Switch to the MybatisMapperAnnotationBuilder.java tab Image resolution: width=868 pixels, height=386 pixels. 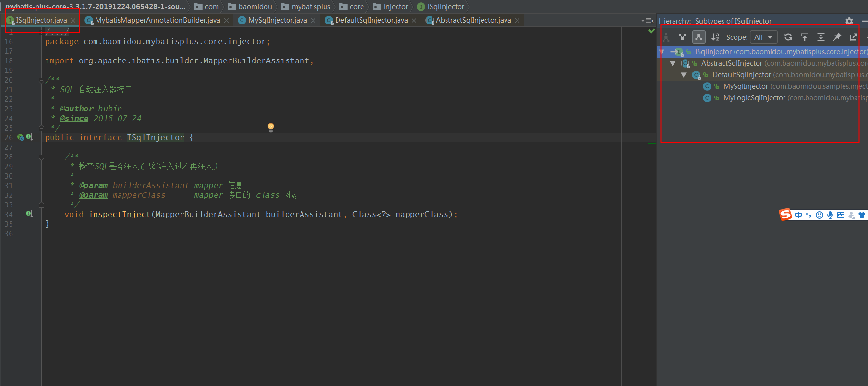157,20
